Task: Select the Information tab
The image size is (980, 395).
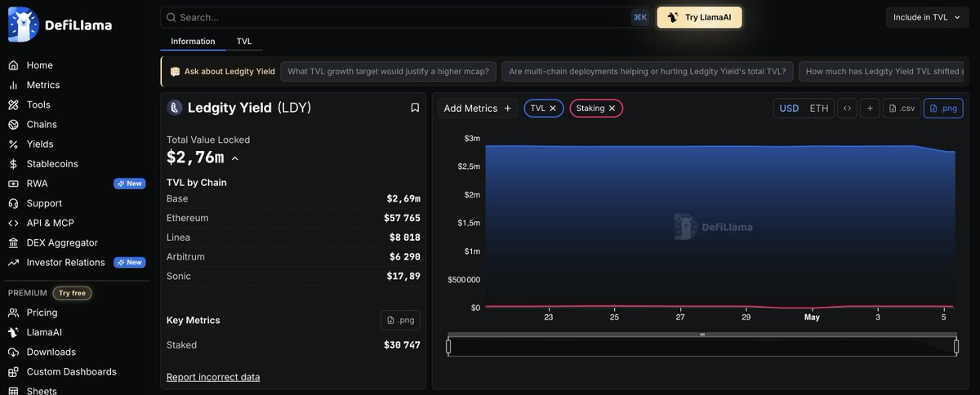Action: coord(193,41)
